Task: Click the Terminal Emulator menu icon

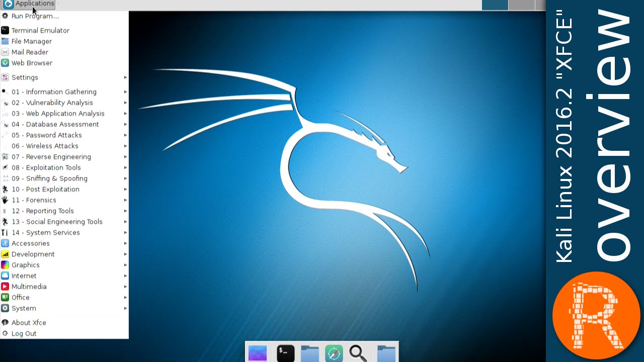Action: 5,30
